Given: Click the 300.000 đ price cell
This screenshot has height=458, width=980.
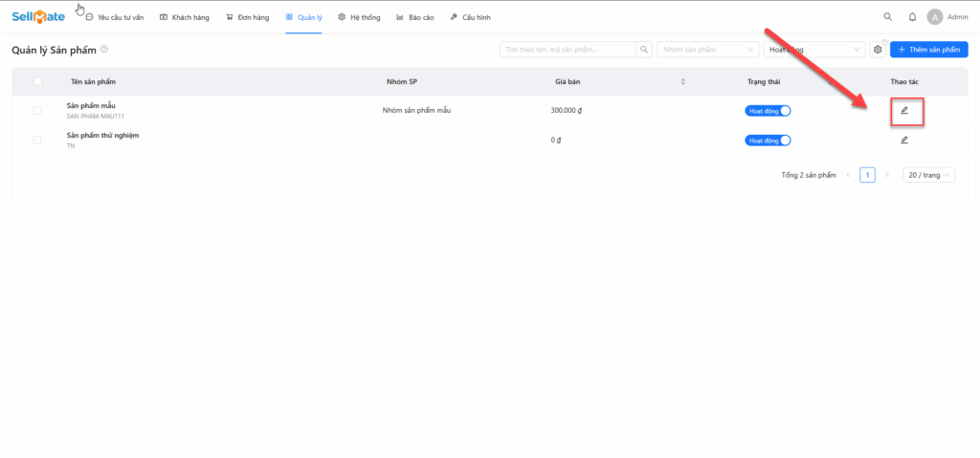Looking at the screenshot, I should click(567, 111).
